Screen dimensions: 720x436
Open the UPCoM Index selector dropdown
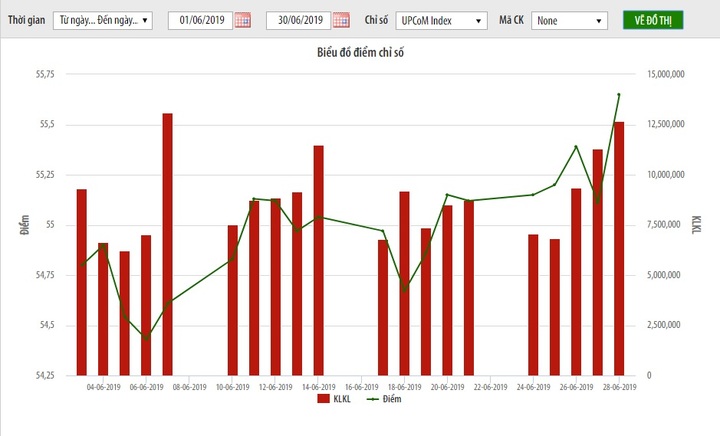(x=439, y=20)
